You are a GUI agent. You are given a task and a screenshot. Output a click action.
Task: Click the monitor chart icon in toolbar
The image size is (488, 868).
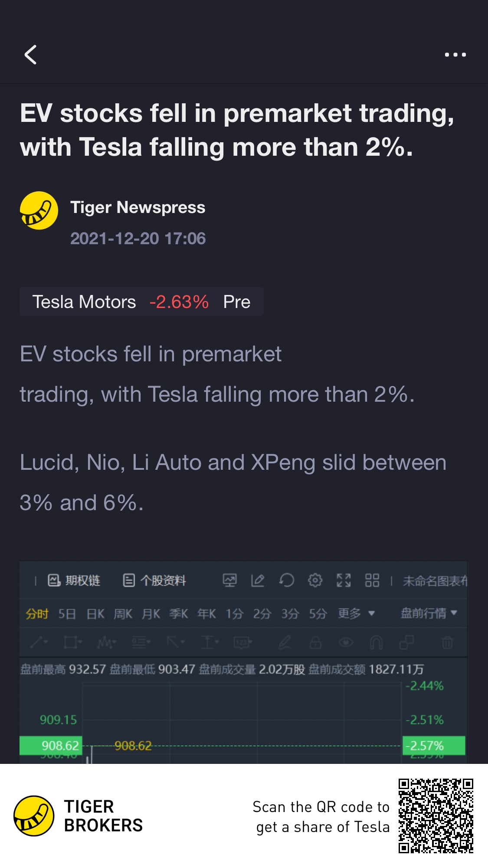coord(229,580)
